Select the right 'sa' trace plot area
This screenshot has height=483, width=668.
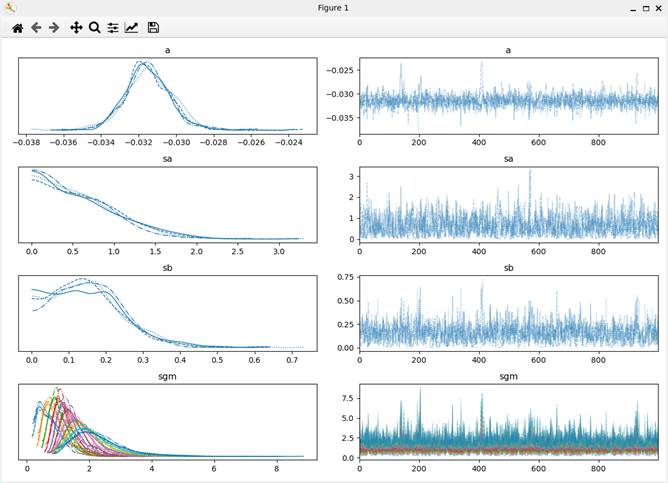point(509,203)
